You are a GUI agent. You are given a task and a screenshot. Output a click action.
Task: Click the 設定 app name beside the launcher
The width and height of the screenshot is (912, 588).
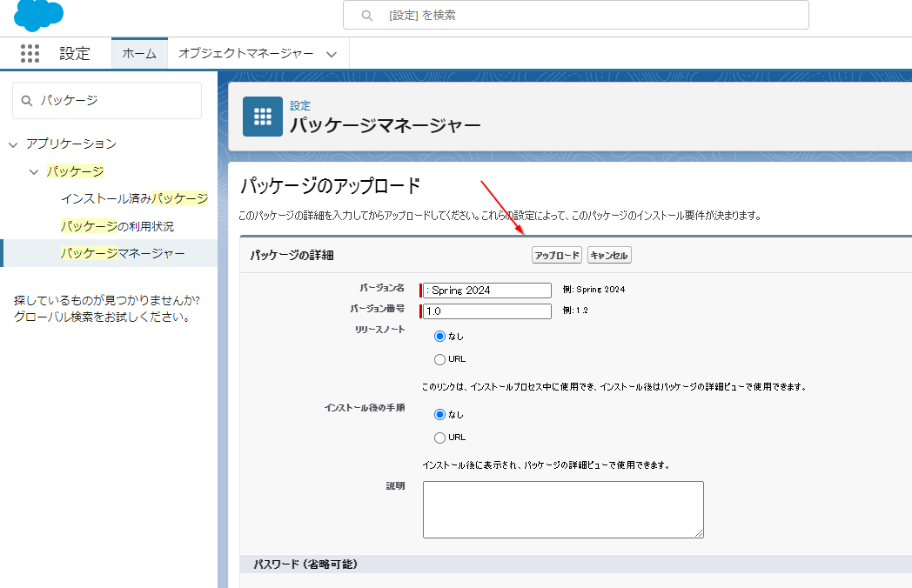(x=75, y=54)
